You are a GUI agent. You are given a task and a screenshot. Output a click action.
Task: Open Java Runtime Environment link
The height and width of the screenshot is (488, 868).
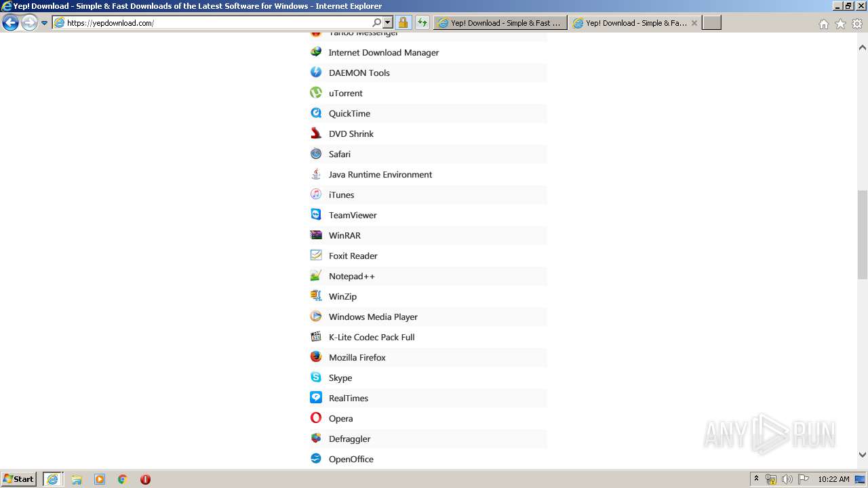point(380,174)
